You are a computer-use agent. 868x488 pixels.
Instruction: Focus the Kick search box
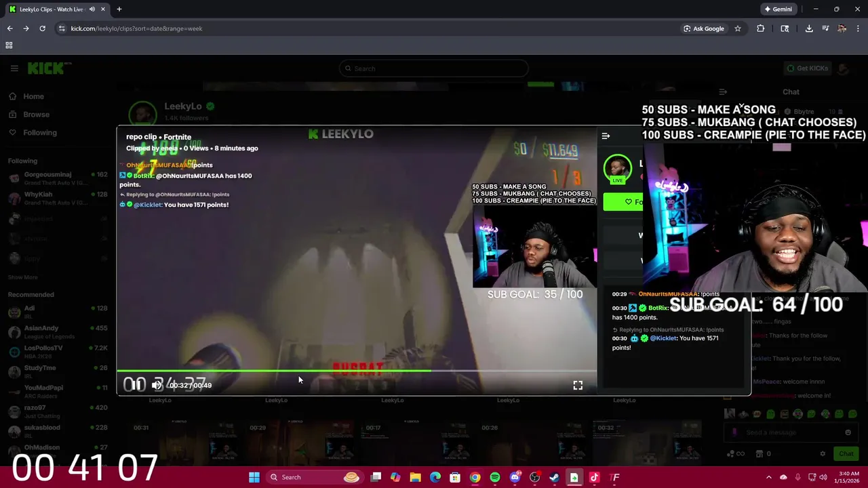(434, 68)
